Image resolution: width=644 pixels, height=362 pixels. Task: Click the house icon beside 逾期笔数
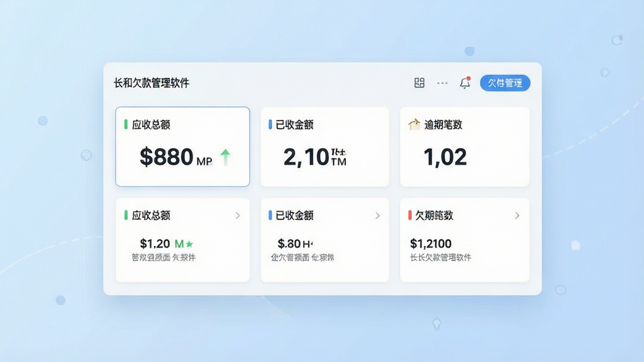(x=414, y=124)
